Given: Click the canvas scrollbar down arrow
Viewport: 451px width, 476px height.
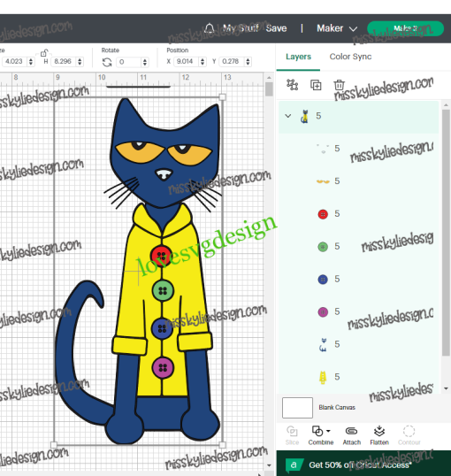Looking at the screenshot, I should (x=269, y=465).
